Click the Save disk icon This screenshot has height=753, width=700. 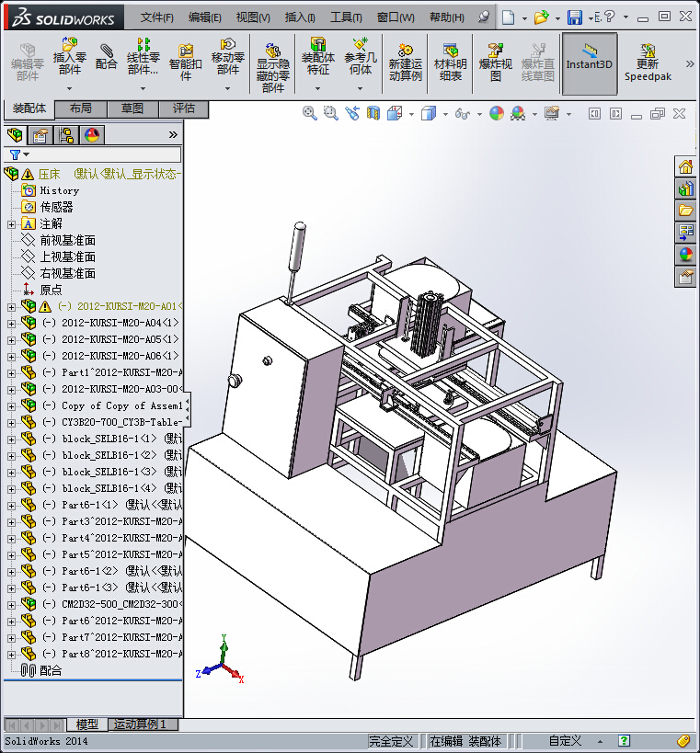click(x=574, y=17)
